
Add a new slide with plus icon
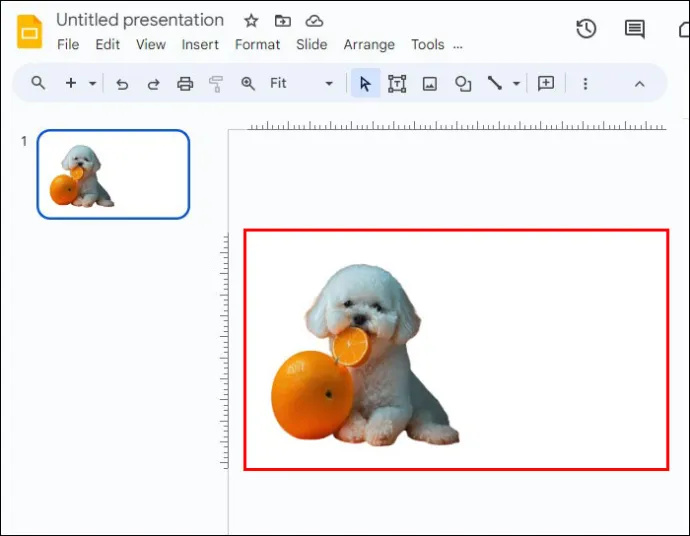tap(71, 83)
